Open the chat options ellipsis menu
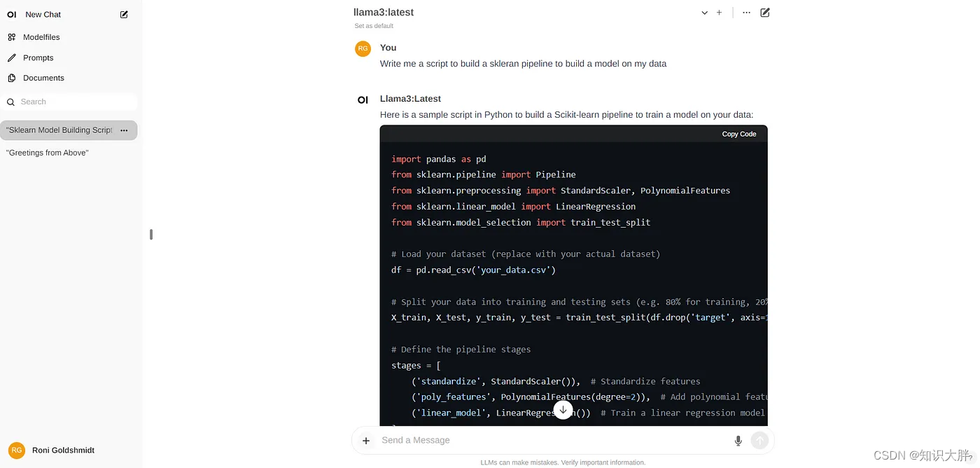This screenshot has height=468, width=980. (746, 13)
